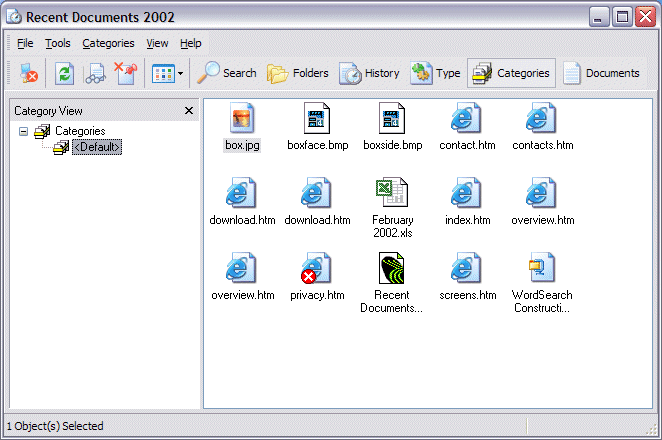The width and height of the screenshot is (662, 440).
Task: Show the Folders view
Action: click(298, 73)
